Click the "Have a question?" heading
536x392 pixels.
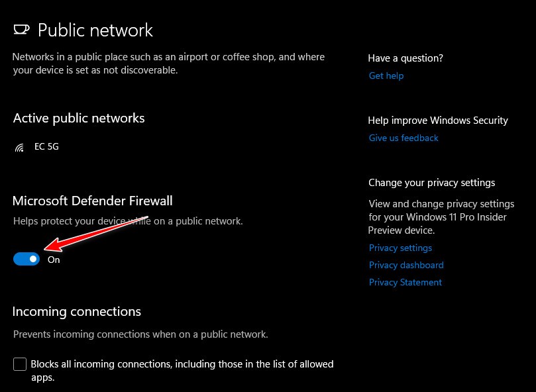click(405, 58)
